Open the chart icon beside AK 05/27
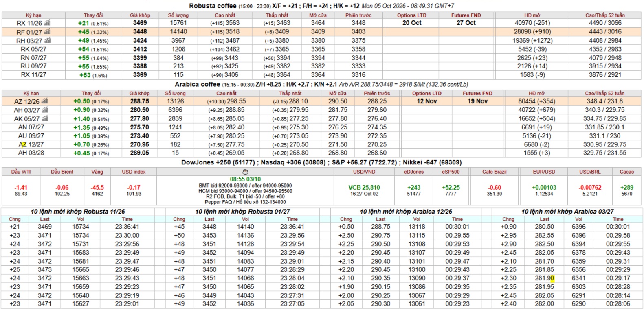The image size is (644, 310). click(x=45, y=118)
